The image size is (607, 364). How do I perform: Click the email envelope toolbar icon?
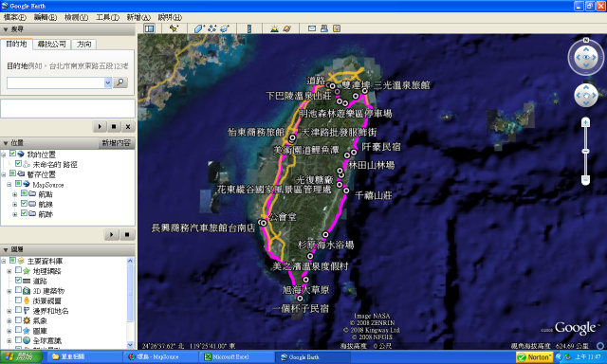click(312, 28)
